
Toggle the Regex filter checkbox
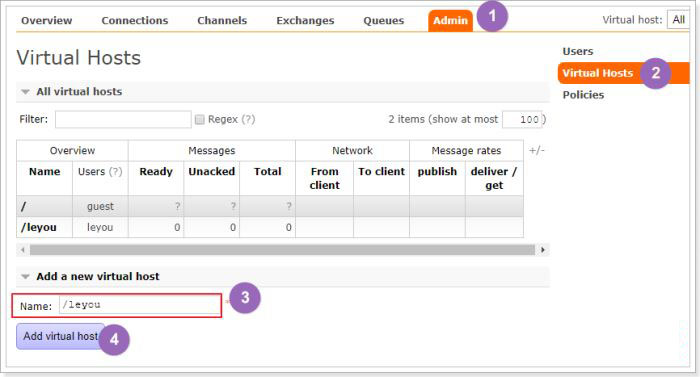pyautogui.click(x=200, y=119)
